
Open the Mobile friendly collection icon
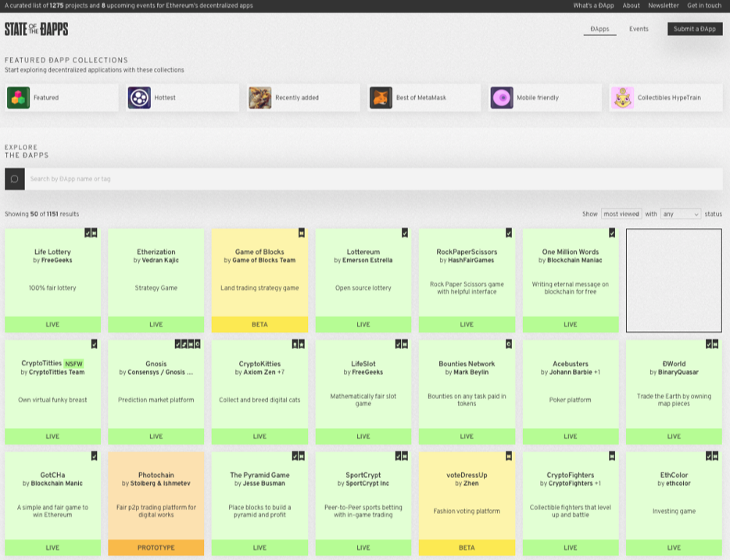click(502, 98)
